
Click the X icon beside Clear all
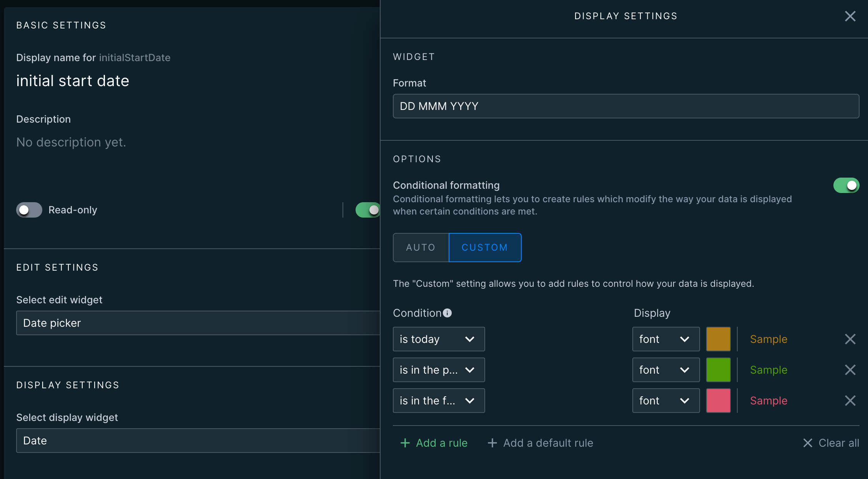pyautogui.click(x=808, y=443)
